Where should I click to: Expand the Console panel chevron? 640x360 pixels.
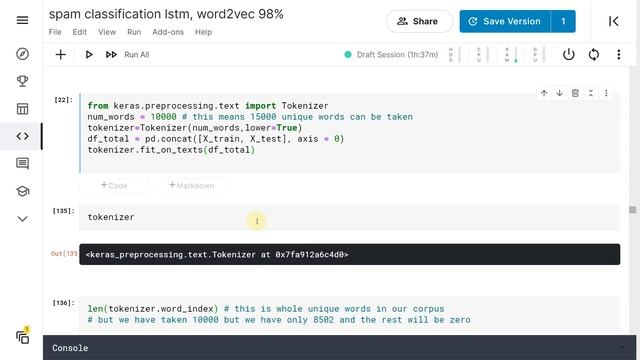pos(621,348)
